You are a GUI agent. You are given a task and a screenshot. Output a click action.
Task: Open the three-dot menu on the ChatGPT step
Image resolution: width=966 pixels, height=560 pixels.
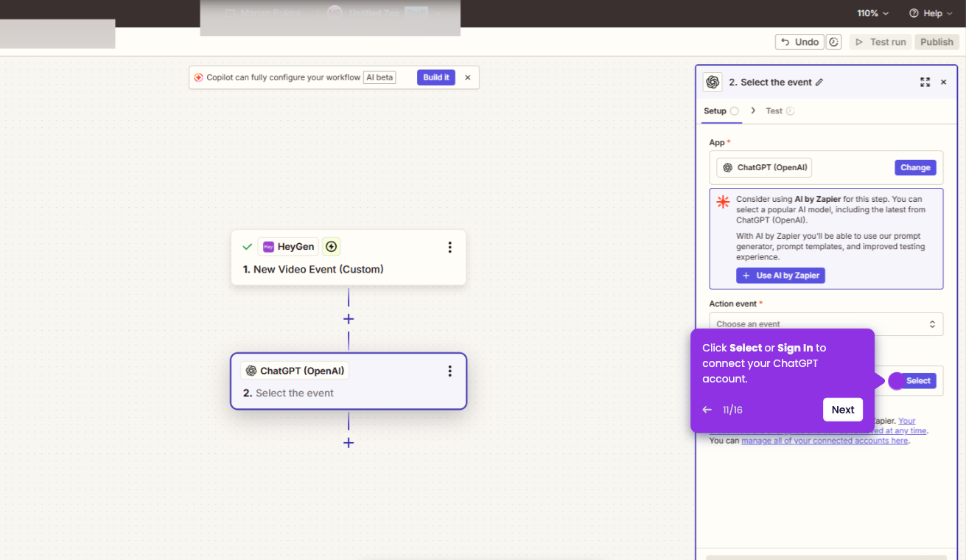point(449,371)
